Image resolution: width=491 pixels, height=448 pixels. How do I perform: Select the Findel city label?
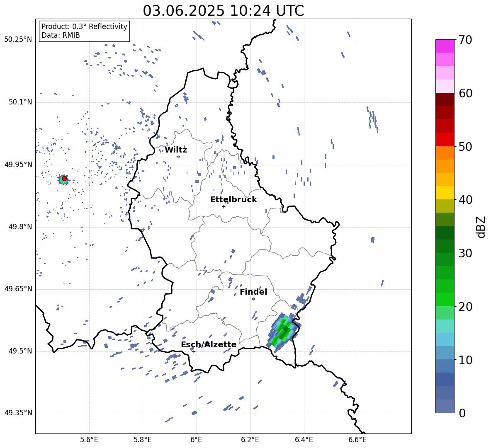[253, 292]
